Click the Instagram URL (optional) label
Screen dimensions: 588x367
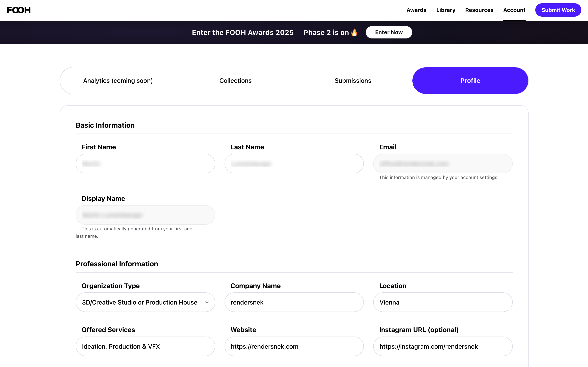[419, 330]
